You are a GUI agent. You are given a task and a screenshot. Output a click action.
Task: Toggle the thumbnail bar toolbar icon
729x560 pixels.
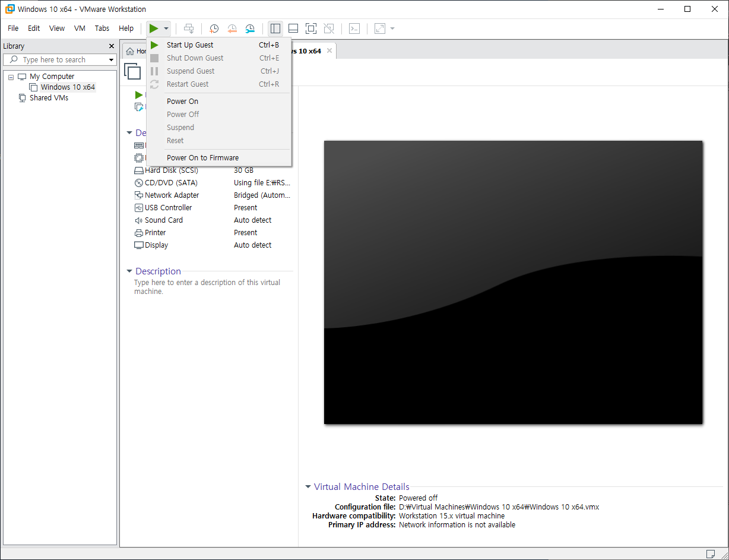tap(293, 29)
